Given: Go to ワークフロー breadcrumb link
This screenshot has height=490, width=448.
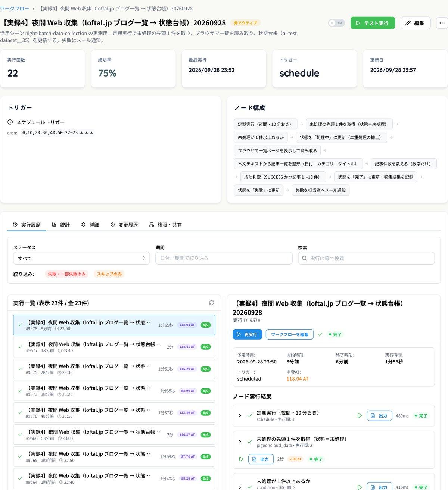Looking at the screenshot, I should (15, 9).
